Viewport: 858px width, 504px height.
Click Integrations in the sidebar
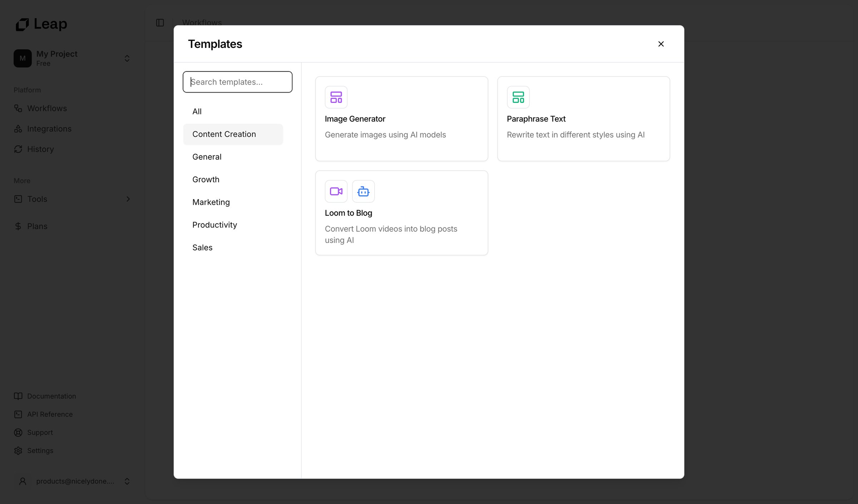49,129
